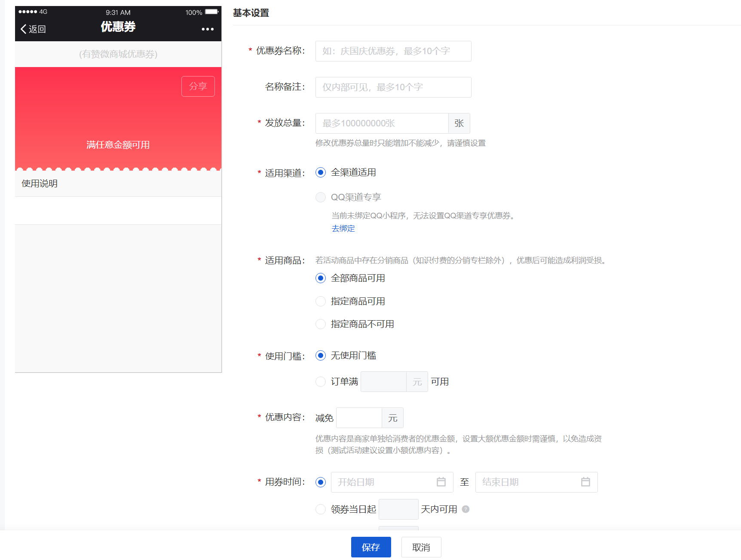Choose the 指定商品不可用 radio option
The image size is (741, 560).
tap(321, 324)
